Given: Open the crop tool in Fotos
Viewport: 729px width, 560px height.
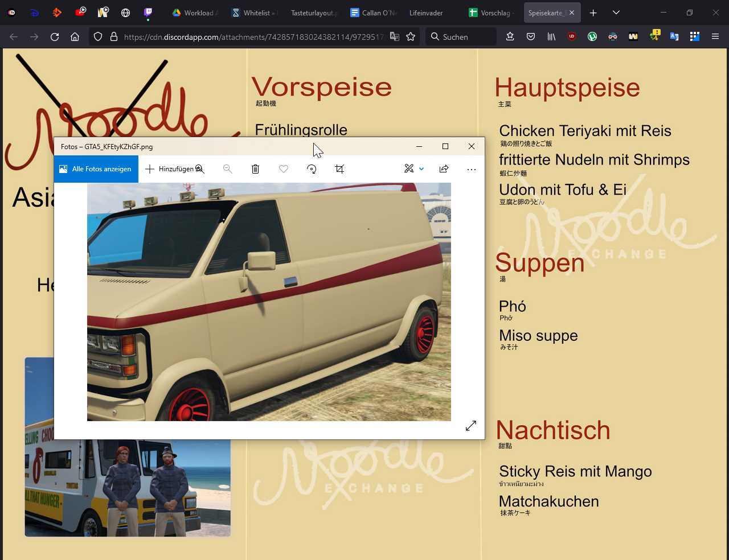Looking at the screenshot, I should (x=339, y=169).
